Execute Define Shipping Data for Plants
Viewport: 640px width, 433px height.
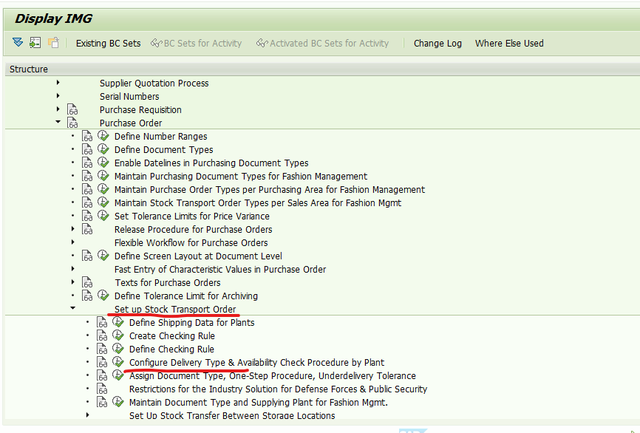tap(118, 322)
